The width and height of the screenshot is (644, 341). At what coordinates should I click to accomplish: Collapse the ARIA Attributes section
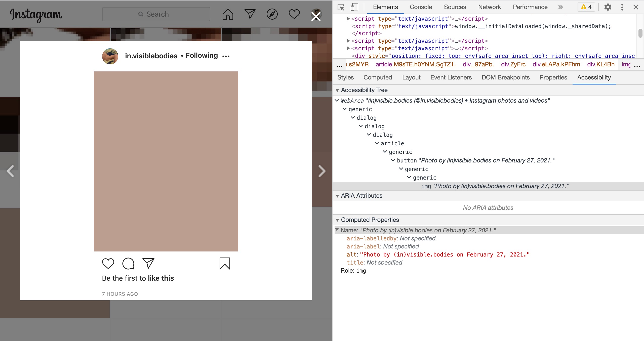pos(337,196)
